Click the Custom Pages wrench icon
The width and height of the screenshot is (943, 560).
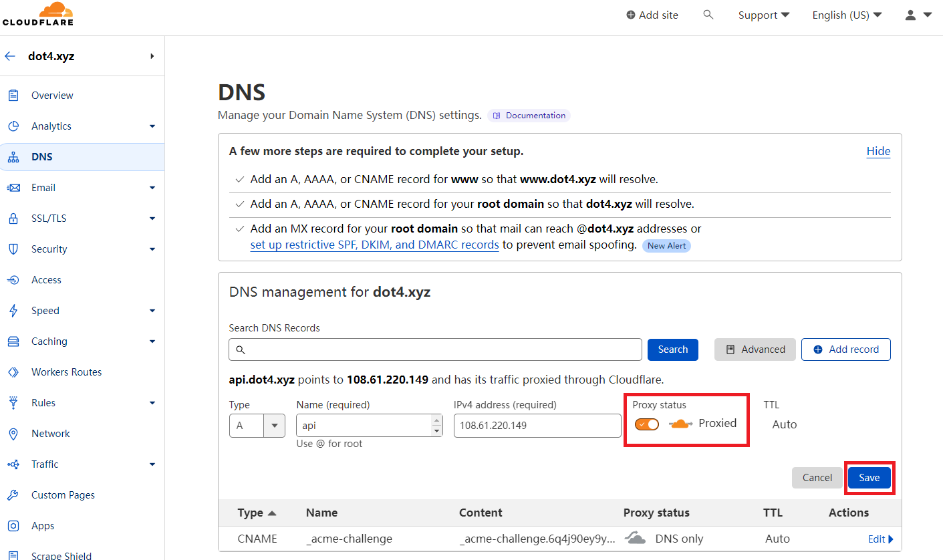pos(13,495)
